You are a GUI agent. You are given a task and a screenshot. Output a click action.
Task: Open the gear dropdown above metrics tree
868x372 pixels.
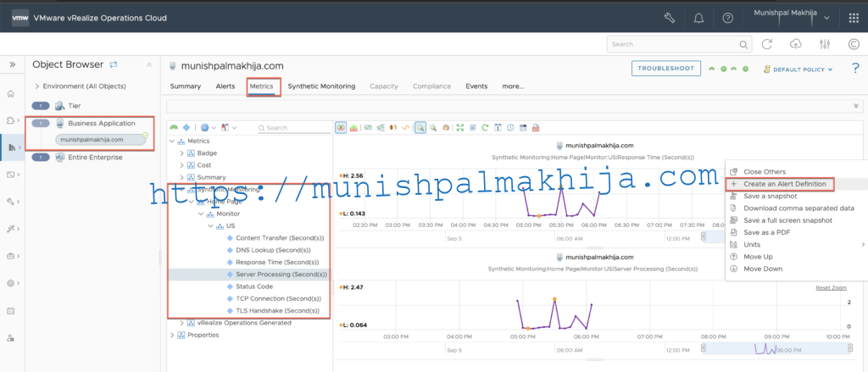pos(208,127)
